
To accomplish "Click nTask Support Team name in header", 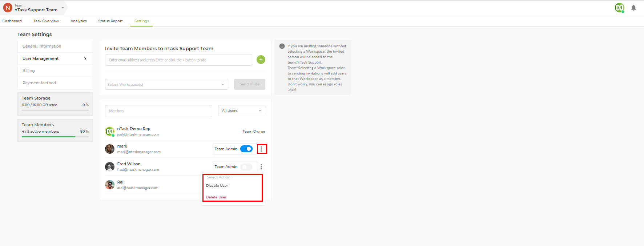I will [36, 10].
